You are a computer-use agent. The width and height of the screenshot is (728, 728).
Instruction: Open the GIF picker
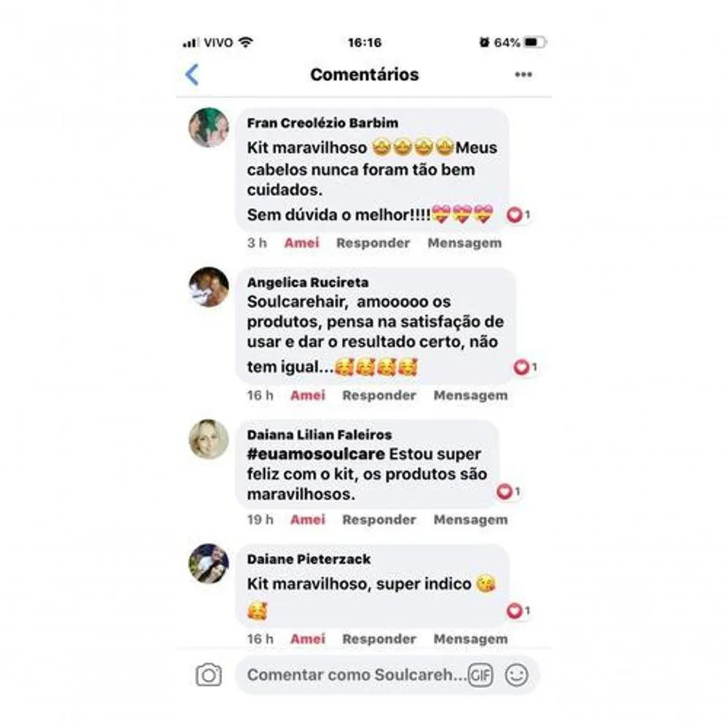click(480, 675)
